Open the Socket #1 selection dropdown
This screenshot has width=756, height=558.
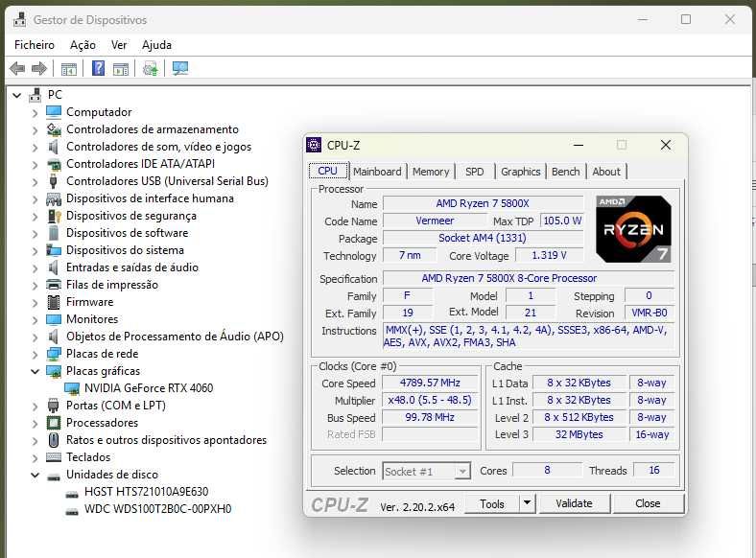tap(462, 471)
